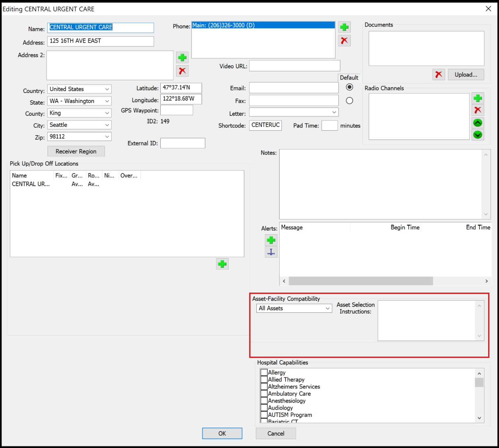
Task: Move radio channel down with green arrow
Action: click(x=478, y=135)
